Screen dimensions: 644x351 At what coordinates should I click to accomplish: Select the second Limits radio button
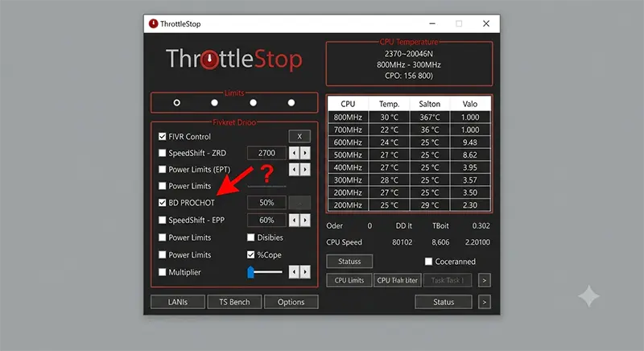(x=214, y=102)
